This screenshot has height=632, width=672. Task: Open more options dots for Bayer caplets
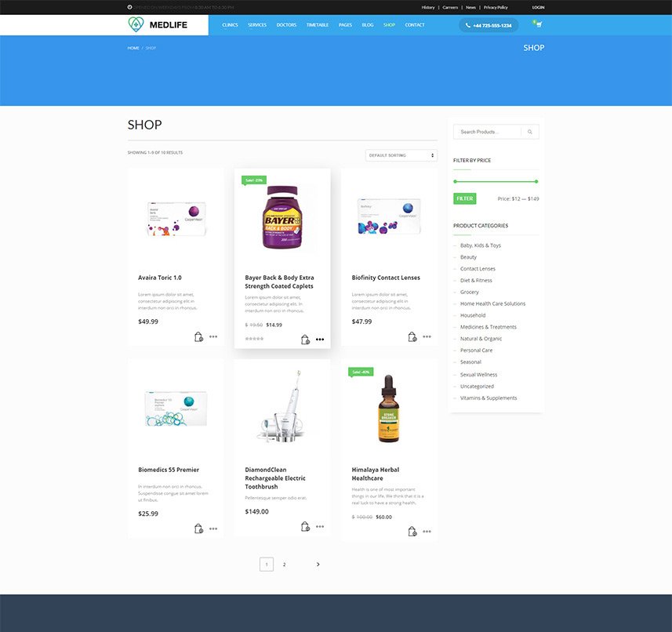[320, 340]
